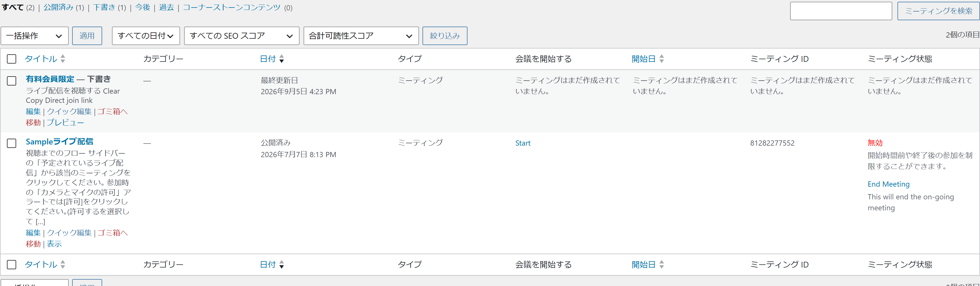Click クイック編集 under 有料会員限定
This screenshot has width=980, height=286.
coord(69,112)
